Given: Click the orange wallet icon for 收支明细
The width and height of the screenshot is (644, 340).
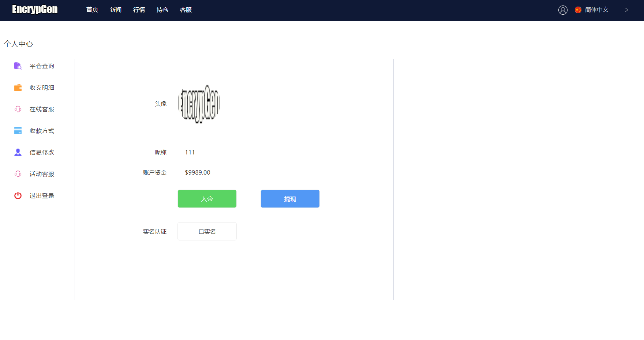Looking at the screenshot, I should [18, 87].
